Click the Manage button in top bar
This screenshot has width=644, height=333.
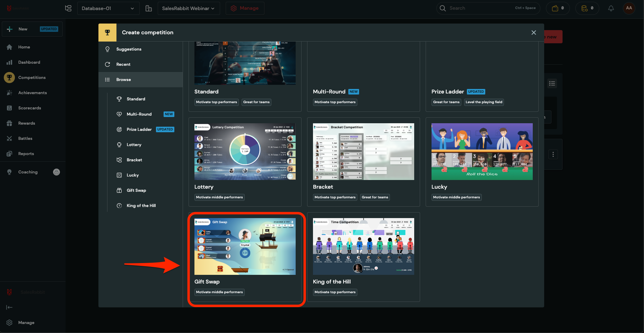pos(245,8)
